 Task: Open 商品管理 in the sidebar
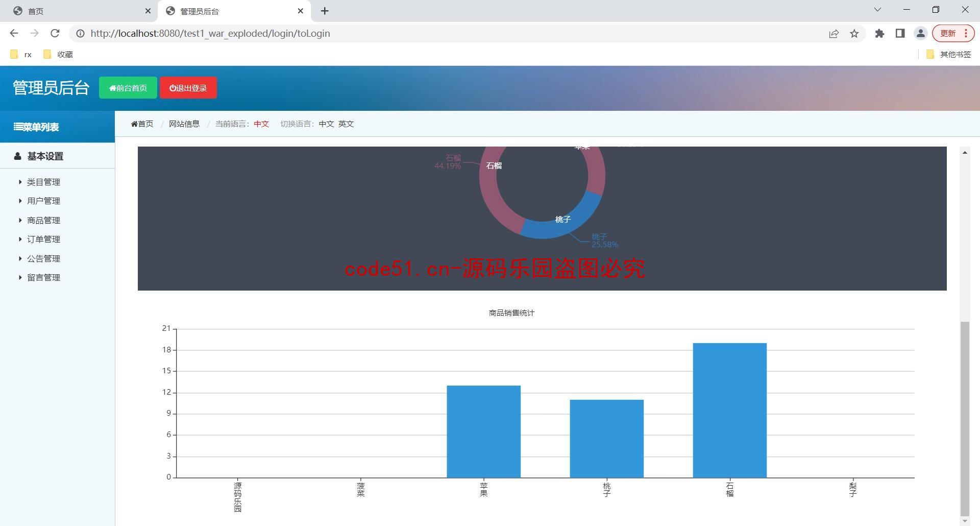pyautogui.click(x=43, y=221)
